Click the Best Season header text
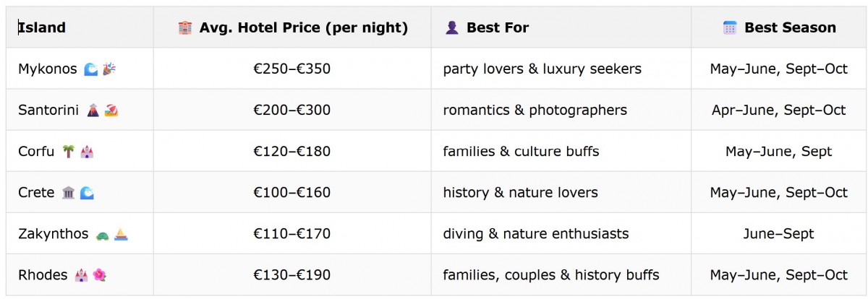Image resolution: width=868 pixels, height=299 pixels. (790, 27)
